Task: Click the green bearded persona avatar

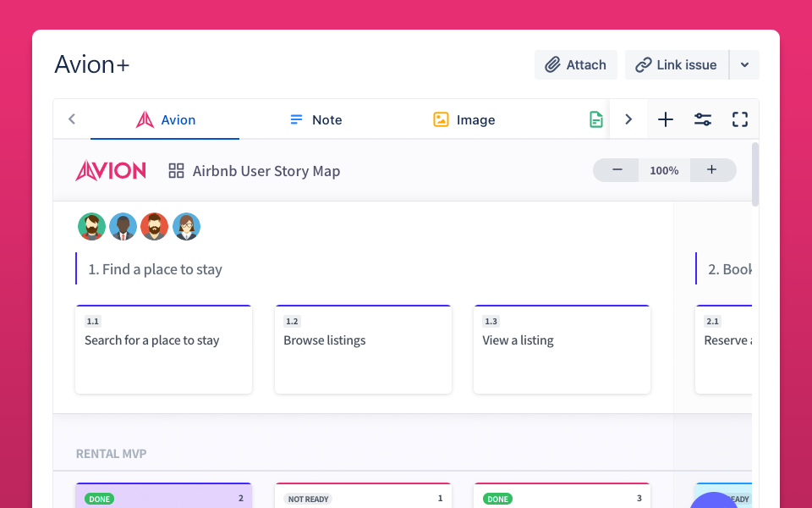Action: pyautogui.click(x=91, y=227)
